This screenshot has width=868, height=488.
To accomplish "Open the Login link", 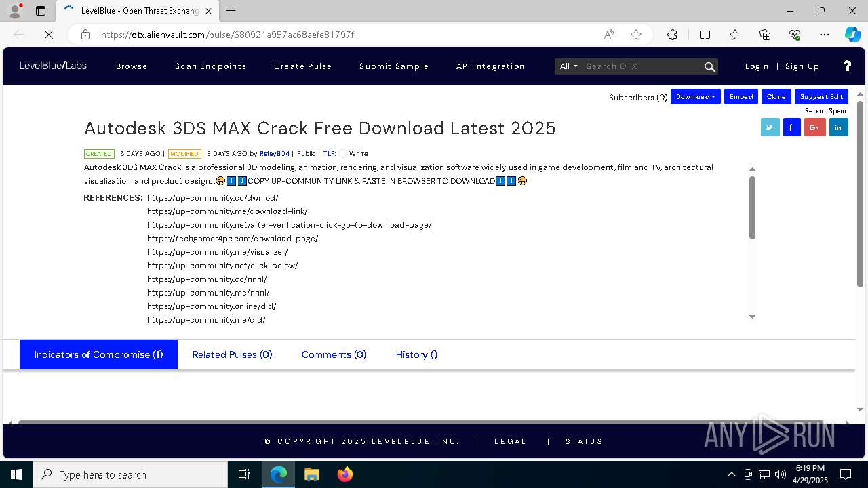I will tap(757, 66).
